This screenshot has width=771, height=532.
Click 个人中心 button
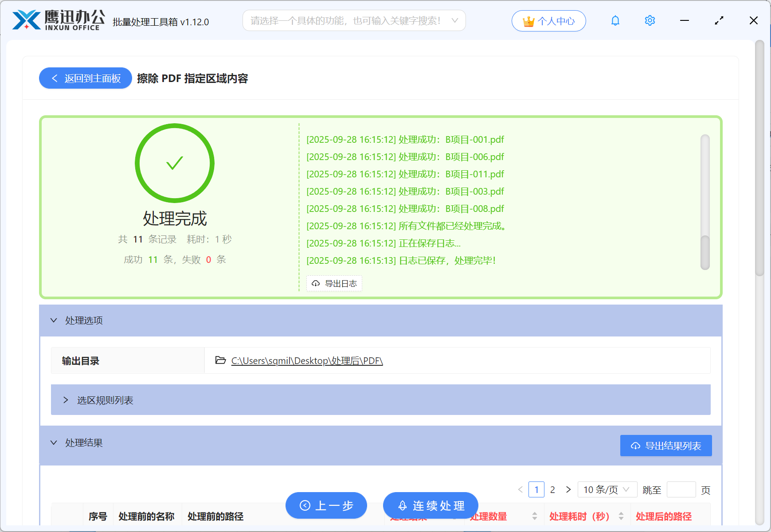tap(548, 21)
